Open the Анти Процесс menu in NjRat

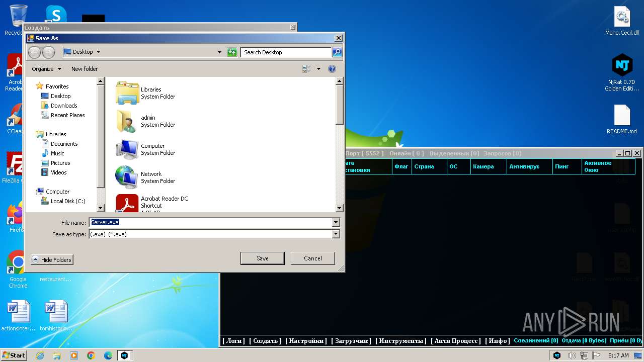pyautogui.click(x=456, y=341)
